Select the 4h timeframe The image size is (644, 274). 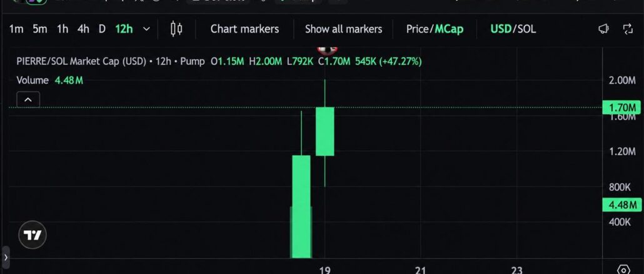[x=83, y=29]
